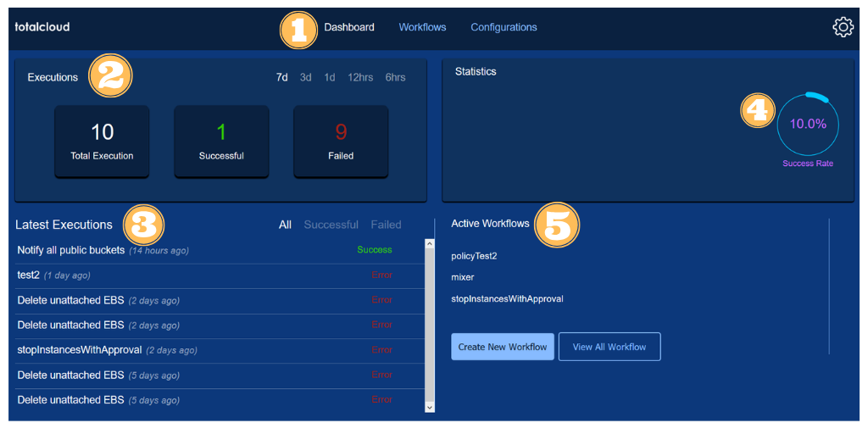
Task: Select the 1d executions range
Action: tap(330, 77)
